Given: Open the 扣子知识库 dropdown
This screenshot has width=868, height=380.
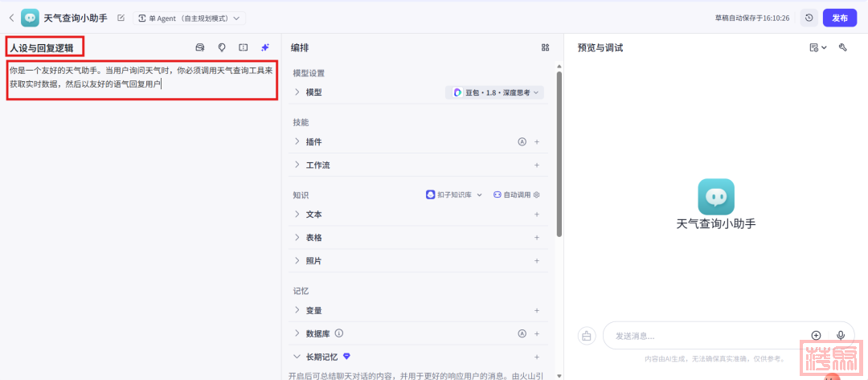Looking at the screenshot, I should (454, 194).
